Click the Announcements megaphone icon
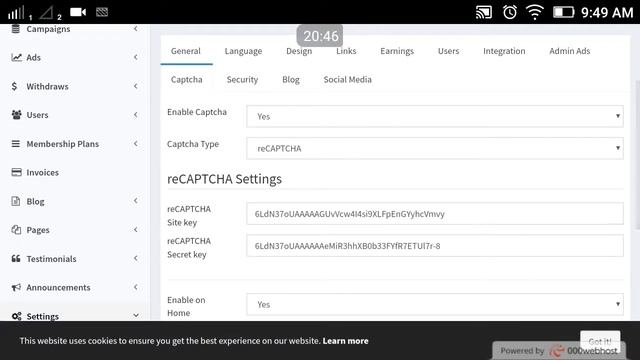The height and width of the screenshot is (360, 640). [x=16, y=287]
